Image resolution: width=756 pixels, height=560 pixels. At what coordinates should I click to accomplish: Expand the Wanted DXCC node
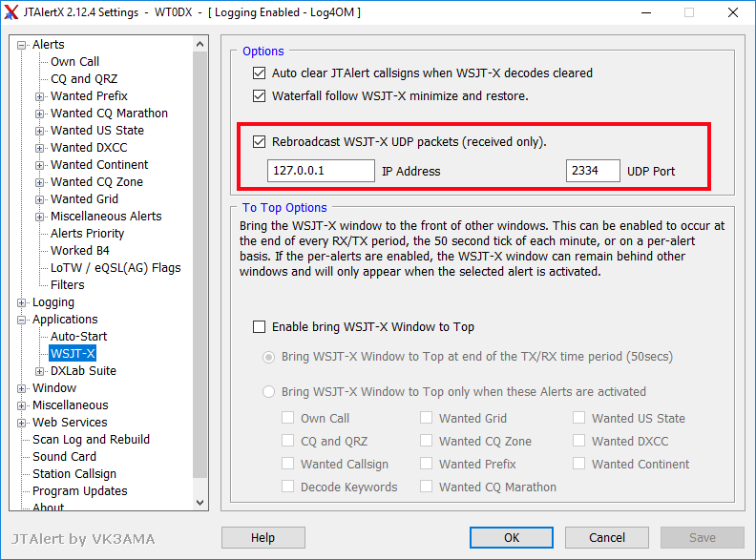[39, 149]
